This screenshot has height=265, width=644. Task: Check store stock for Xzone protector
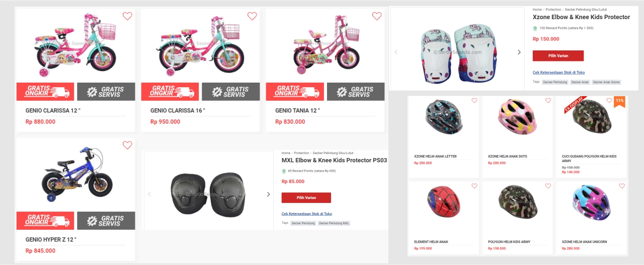[558, 73]
